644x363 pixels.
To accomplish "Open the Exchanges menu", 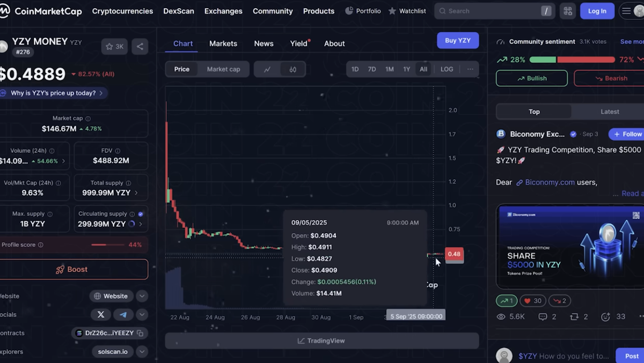I will (x=223, y=11).
